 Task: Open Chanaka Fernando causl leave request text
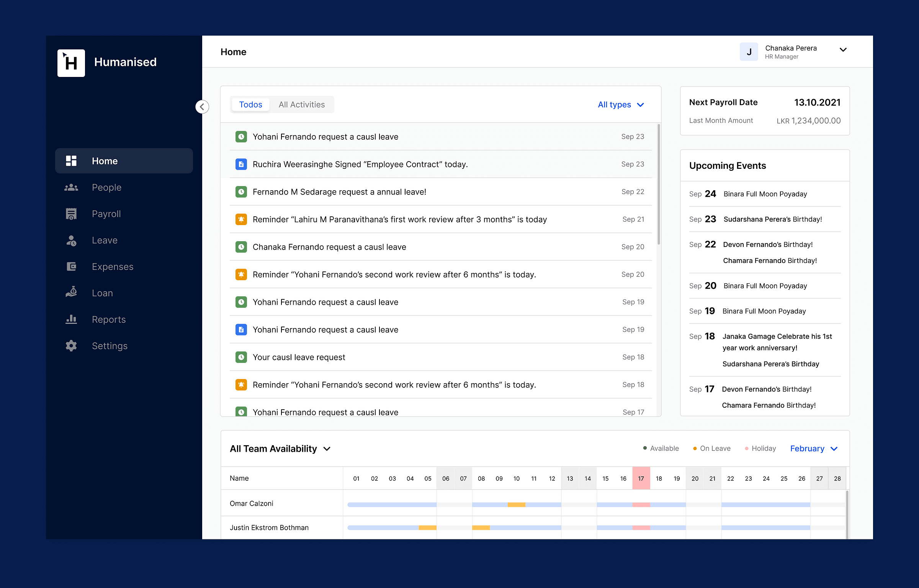329,247
